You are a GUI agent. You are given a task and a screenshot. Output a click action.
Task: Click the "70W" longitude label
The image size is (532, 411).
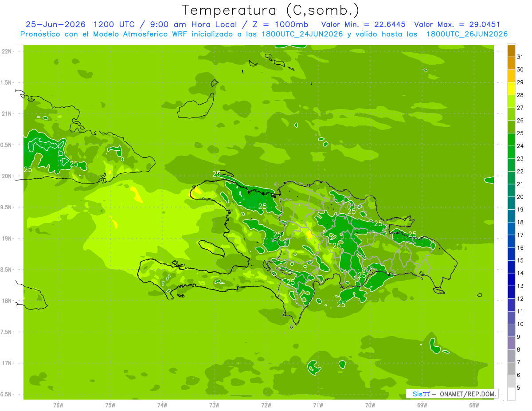point(370,405)
